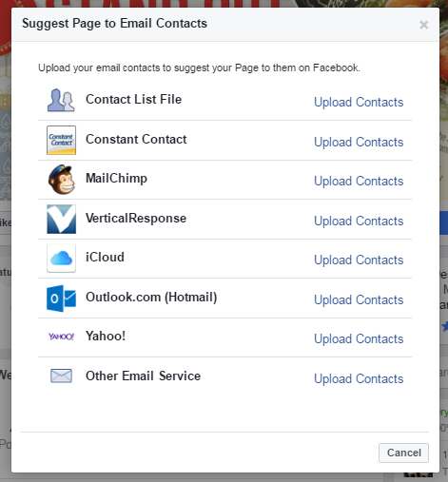The image size is (448, 482).
Task: Upload contacts from MailChimp
Action: click(x=359, y=182)
